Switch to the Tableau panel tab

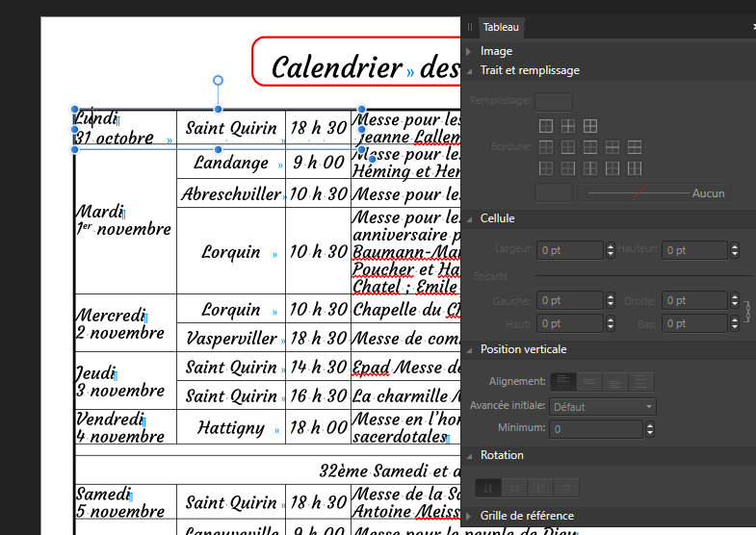pos(501,28)
